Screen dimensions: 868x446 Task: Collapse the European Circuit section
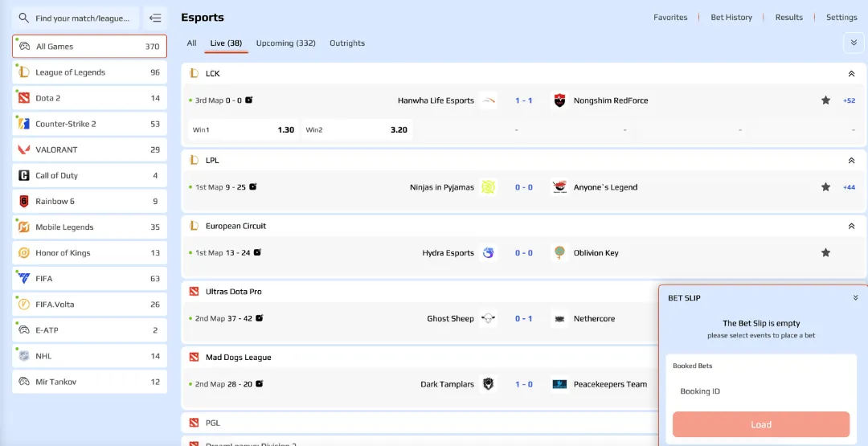click(x=851, y=227)
